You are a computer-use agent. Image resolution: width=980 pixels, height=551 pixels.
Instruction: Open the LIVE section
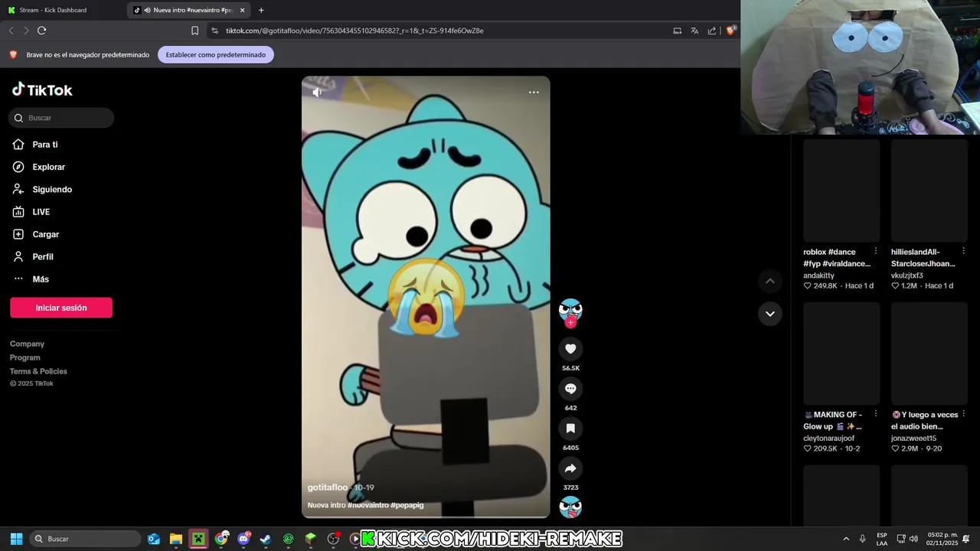pos(31,212)
